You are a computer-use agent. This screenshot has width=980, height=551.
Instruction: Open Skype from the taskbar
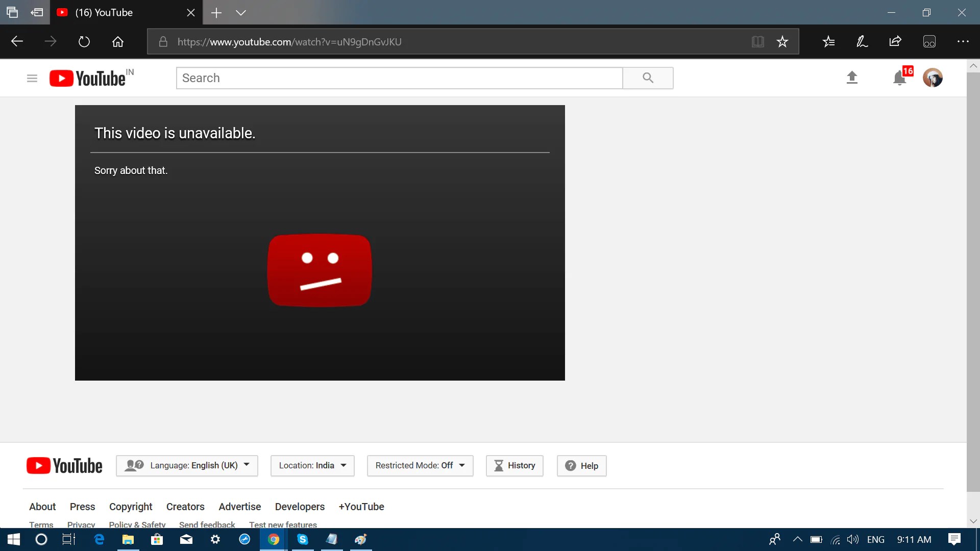coord(303,539)
